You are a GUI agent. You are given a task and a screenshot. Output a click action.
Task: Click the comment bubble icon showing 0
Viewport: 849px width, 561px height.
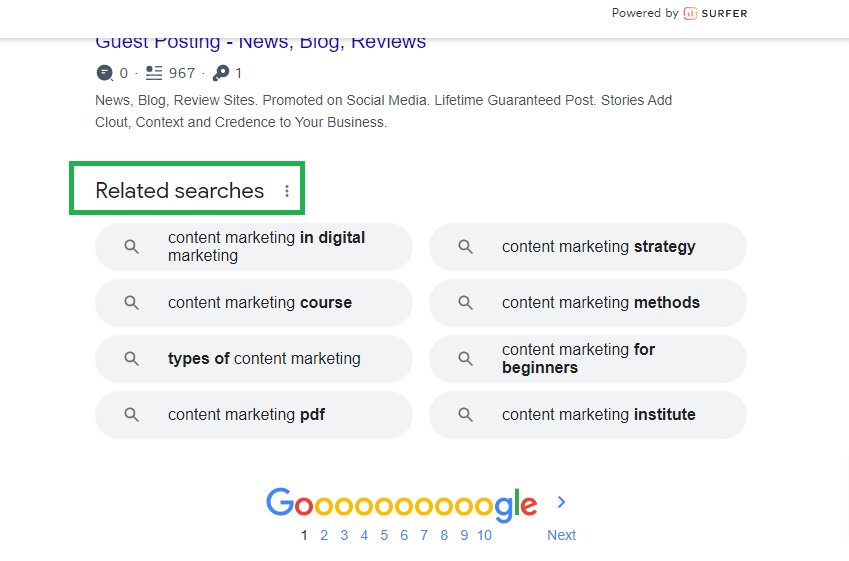coord(105,73)
